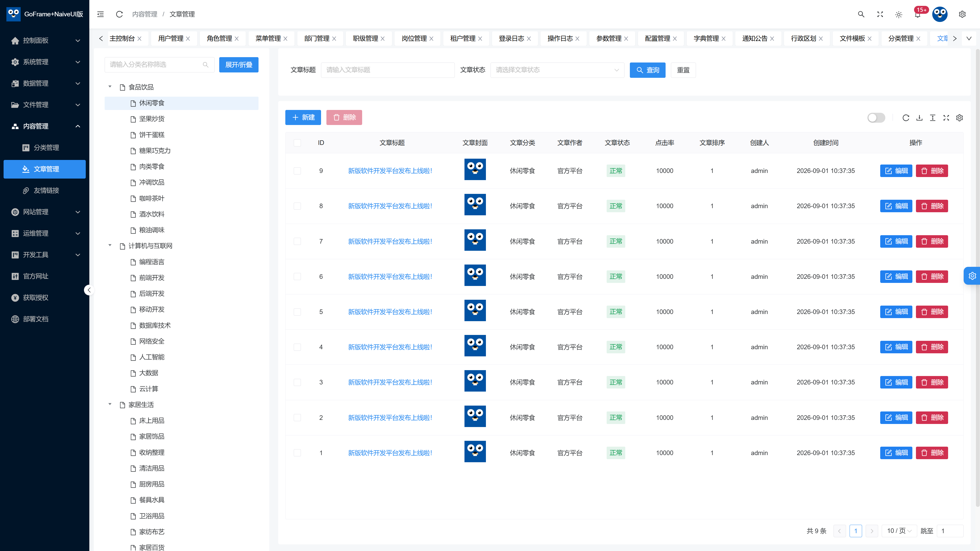Toggle the switch above the table
Viewport: 980px width, 551px height.
coord(876,118)
